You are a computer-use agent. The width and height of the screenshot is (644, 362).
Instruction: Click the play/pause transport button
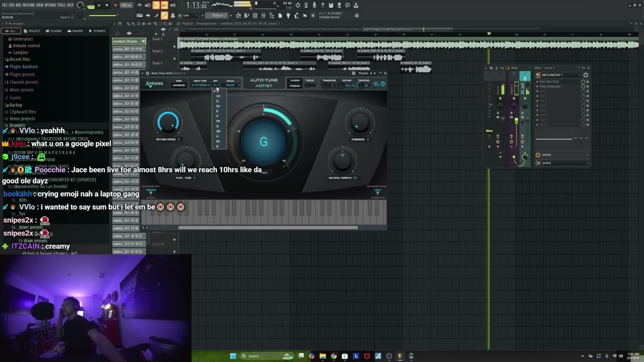pos(99,5)
